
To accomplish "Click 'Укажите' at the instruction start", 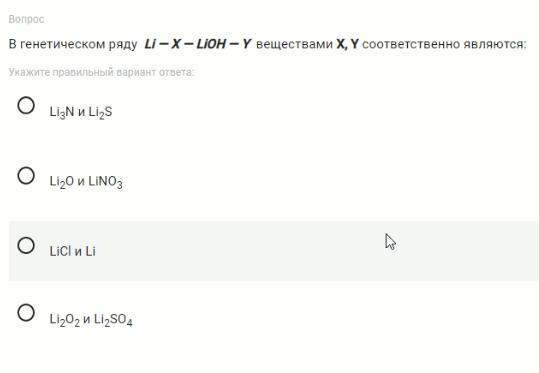I will pyautogui.click(x=24, y=72).
